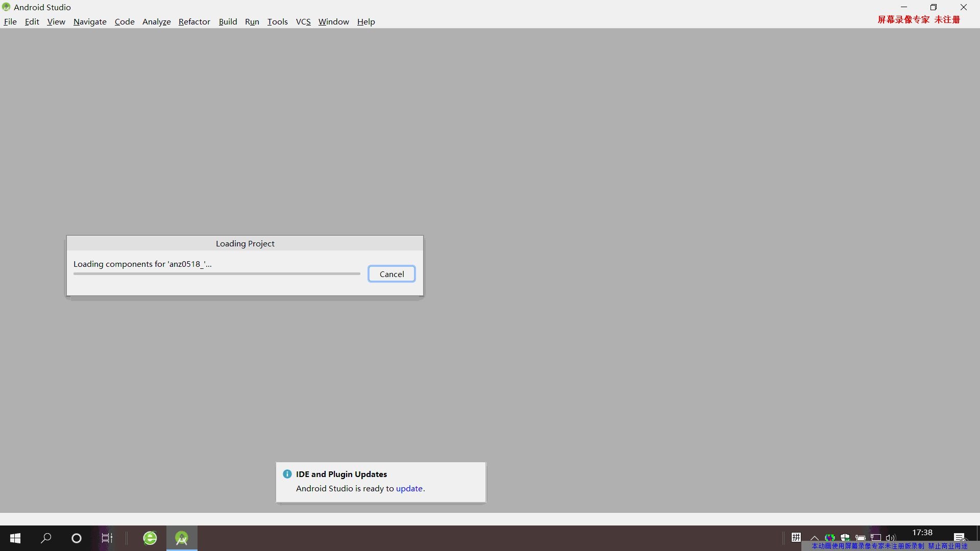This screenshot has width=980, height=551.
Task: Open the Run menu
Action: pos(252,21)
